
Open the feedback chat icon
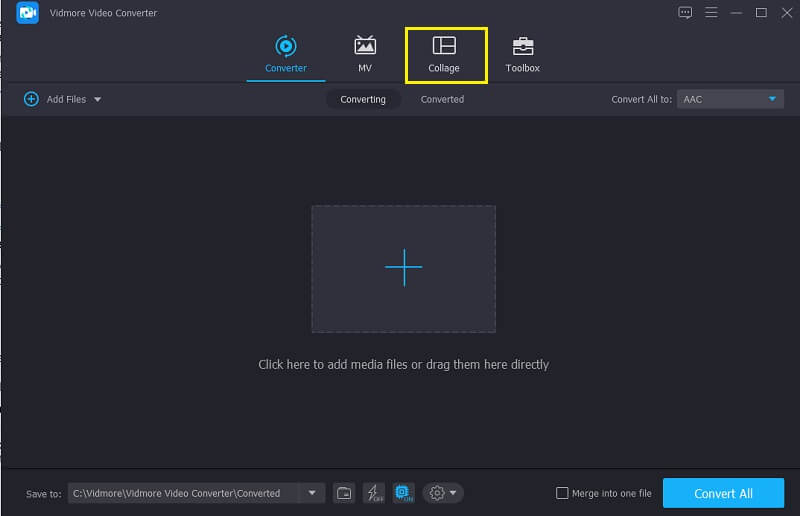coord(685,13)
